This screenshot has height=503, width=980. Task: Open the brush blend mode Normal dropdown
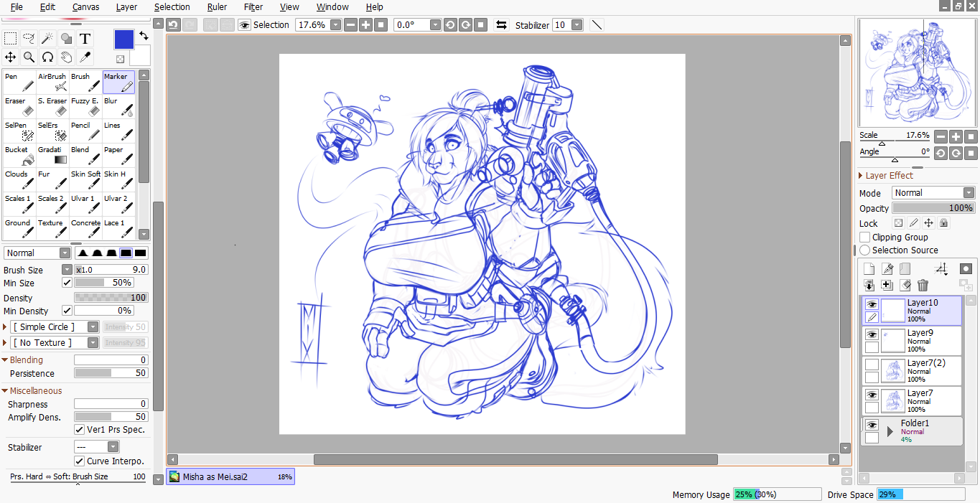(37, 253)
